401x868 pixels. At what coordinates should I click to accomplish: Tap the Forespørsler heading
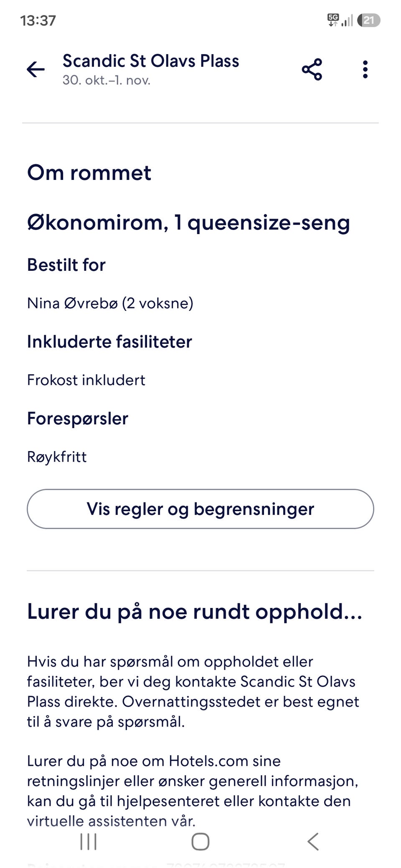[78, 419]
